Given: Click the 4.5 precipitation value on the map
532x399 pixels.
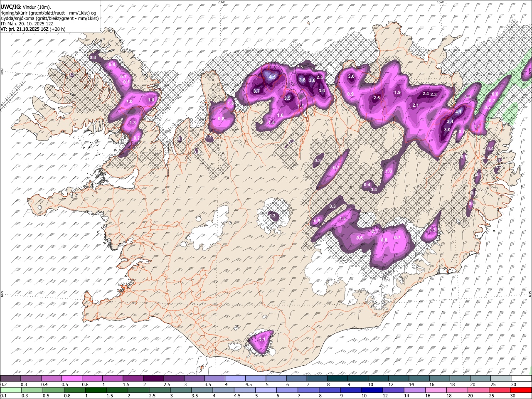Looking at the screenshot, I should (272, 77).
